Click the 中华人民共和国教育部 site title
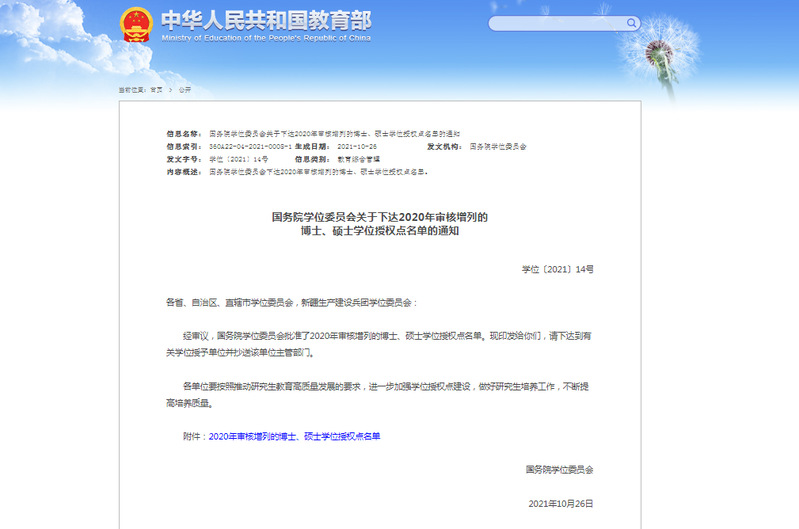This screenshot has height=529, width=799. tap(265, 19)
